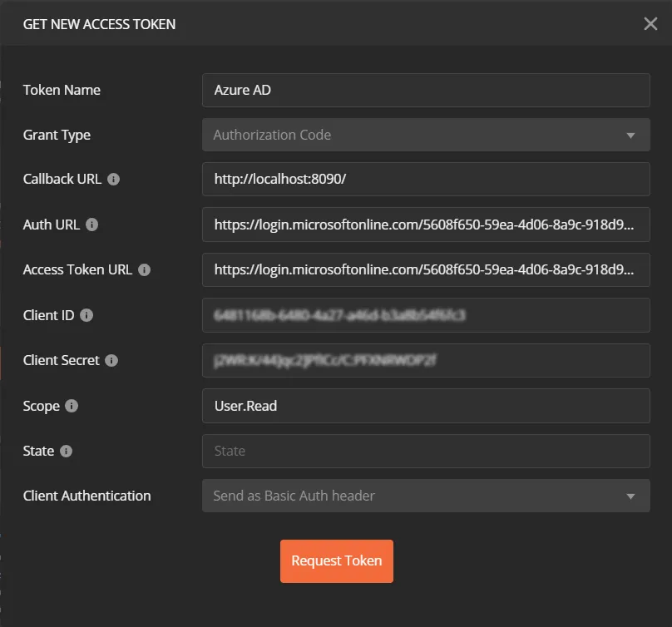Open the State field info icon

[x=66, y=451]
